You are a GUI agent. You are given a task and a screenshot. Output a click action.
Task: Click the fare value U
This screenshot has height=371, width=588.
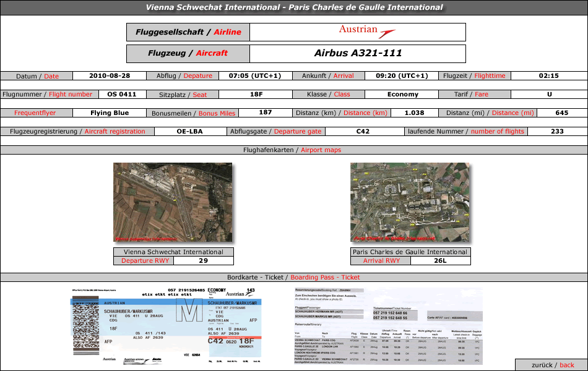point(550,95)
